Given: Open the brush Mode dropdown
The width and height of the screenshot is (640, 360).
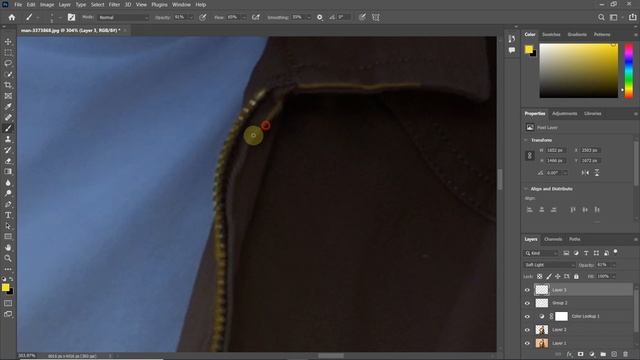Looking at the screenshot, I should 123,18.
